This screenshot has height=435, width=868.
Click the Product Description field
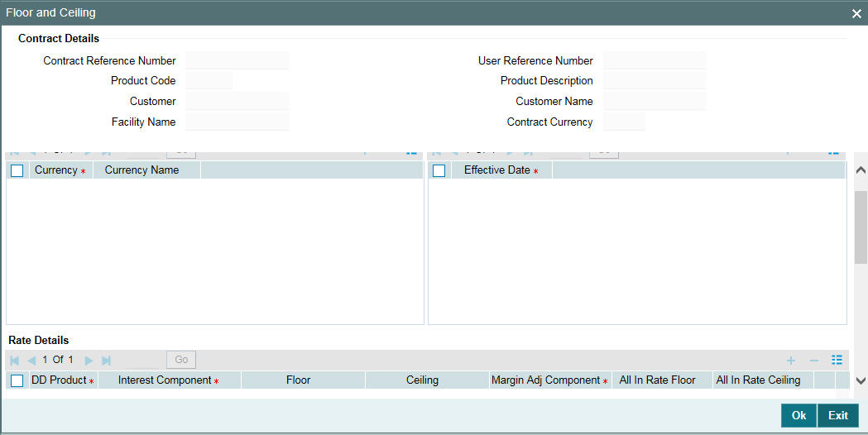[x=655, y=80]
